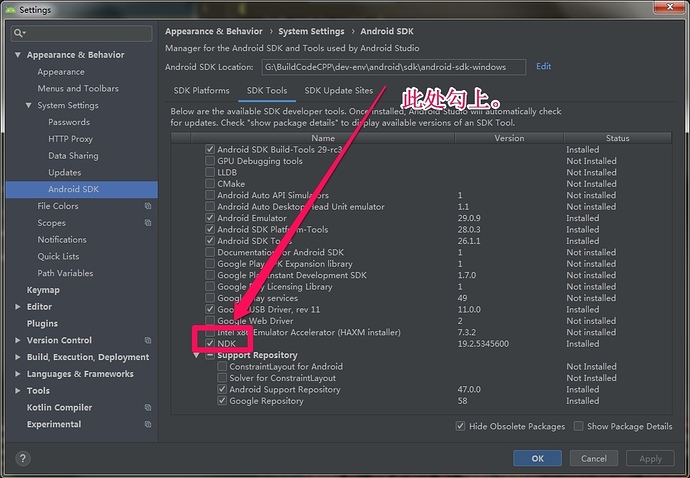Open Notifications settings

(x=62, y=239)
